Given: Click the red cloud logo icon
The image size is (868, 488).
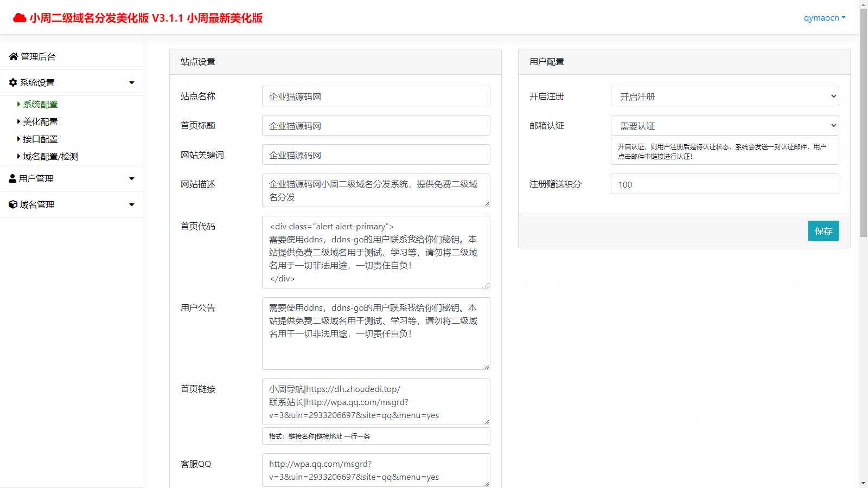Looking at the screenshot, I should [20, 18].
